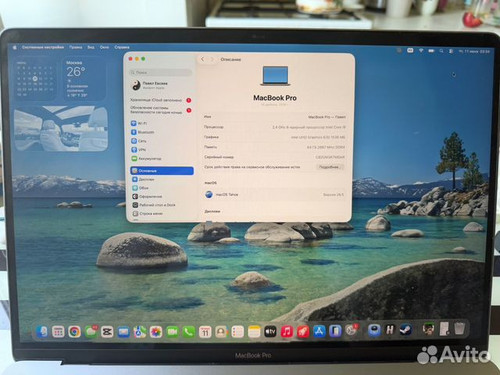Click the Подробнее button for service coverage
Image resolution: width=500 pixels, height=375 pixels.
[329, 167]
